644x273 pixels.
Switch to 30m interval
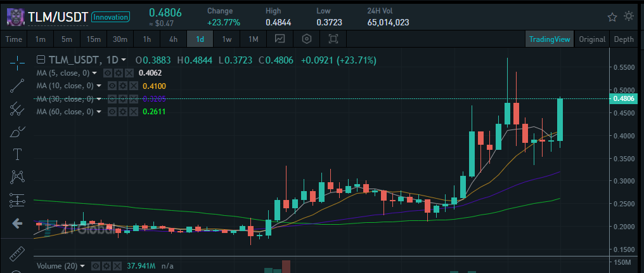click(120, 39)
